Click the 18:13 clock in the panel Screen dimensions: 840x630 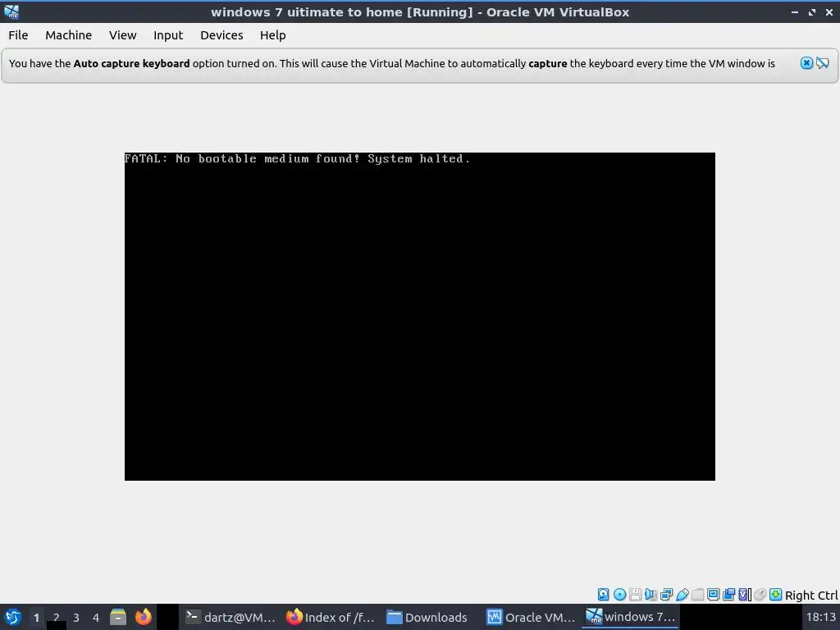tap(820, 617)
